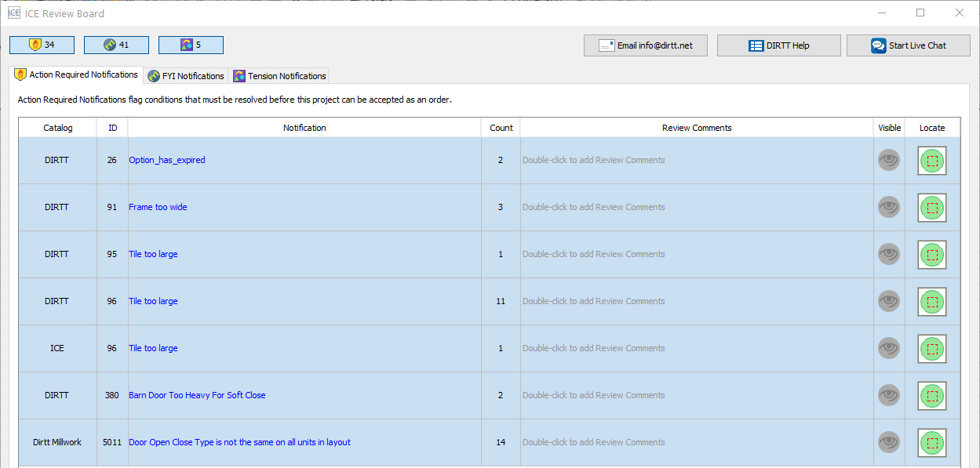
Task: Switch to the FYI Notifications tab
Action: coord(186,76)
